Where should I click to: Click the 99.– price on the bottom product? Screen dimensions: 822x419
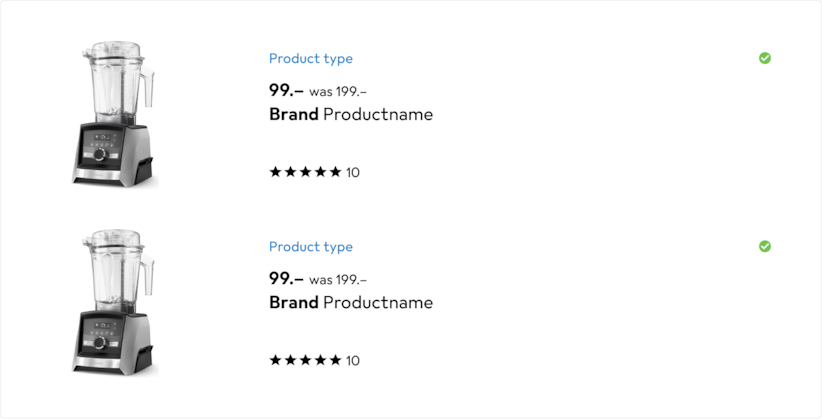(x=286, y=278)
